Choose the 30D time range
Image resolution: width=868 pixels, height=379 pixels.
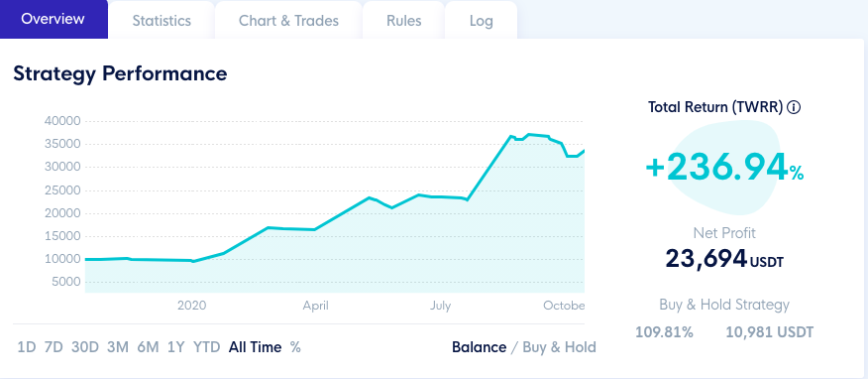84,347
